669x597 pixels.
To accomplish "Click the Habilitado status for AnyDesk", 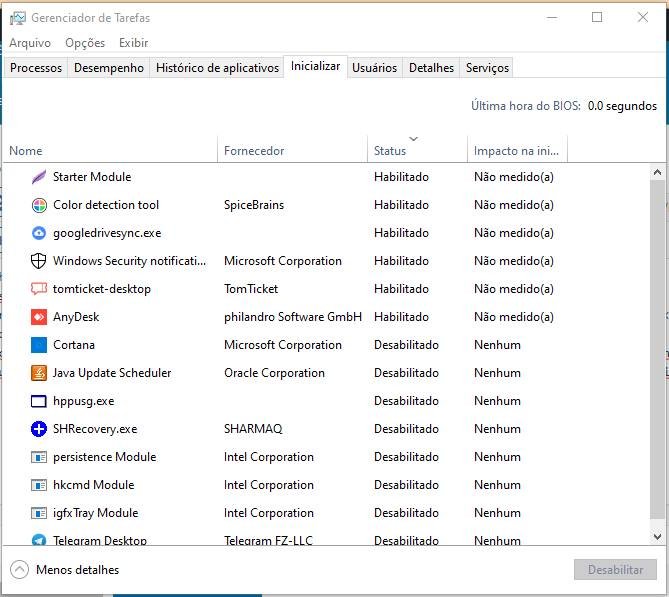I will click(401, 317).
